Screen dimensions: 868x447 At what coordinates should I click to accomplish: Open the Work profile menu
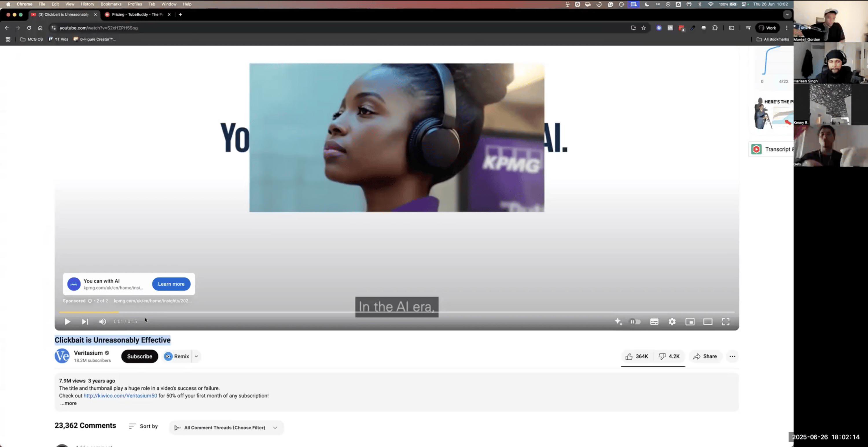tap(768, 28)
